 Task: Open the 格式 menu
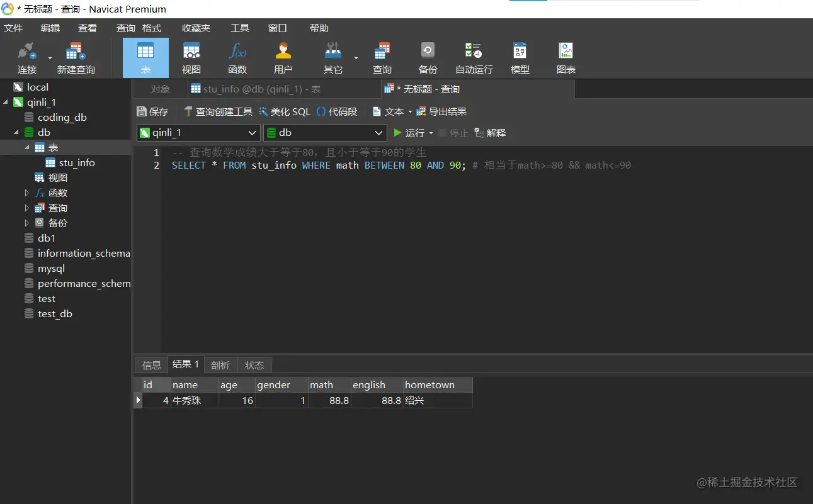pos(152,28)
